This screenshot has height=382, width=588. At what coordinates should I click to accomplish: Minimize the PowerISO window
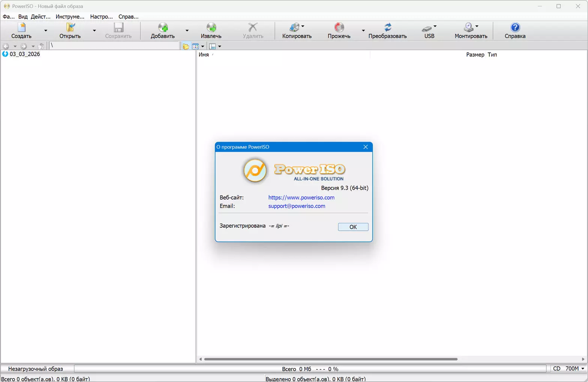pos(540,6)
